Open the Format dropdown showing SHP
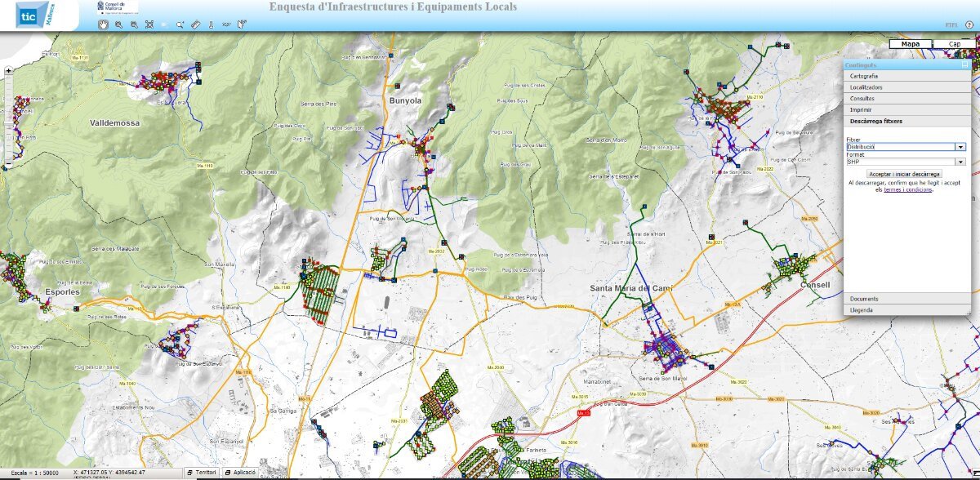Screen dimensions: 980x480 (x=961, y=162)
